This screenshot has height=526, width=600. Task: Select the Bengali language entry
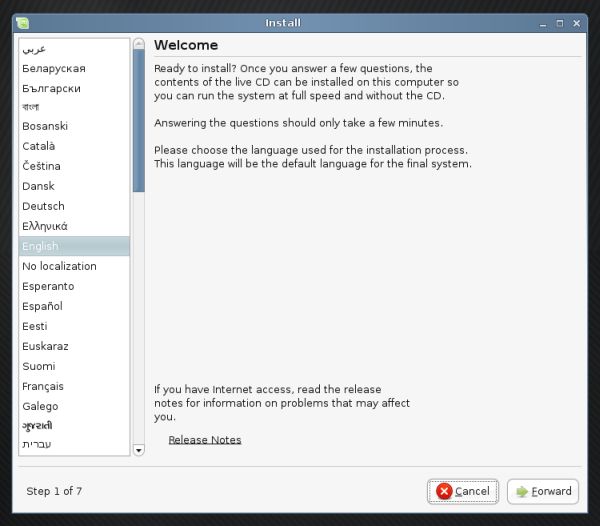74,107
